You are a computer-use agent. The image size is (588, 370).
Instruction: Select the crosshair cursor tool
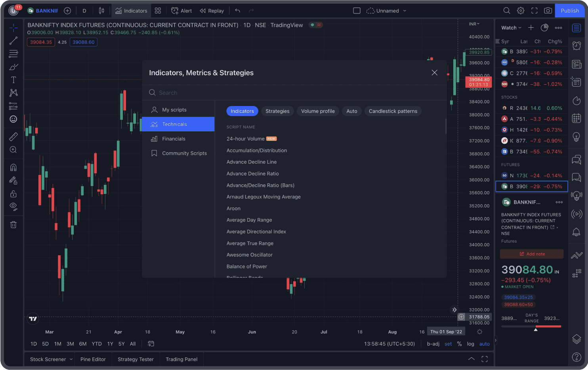pos(13,28)
